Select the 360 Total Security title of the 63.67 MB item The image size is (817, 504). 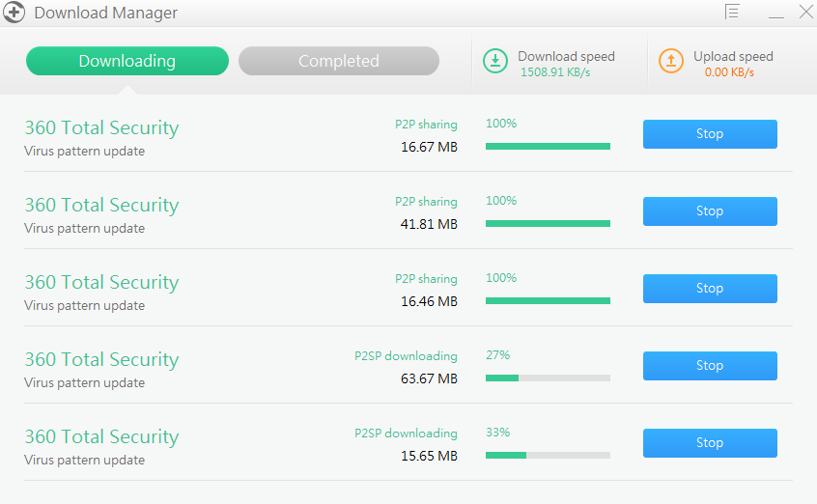click(x=101, y=360)
